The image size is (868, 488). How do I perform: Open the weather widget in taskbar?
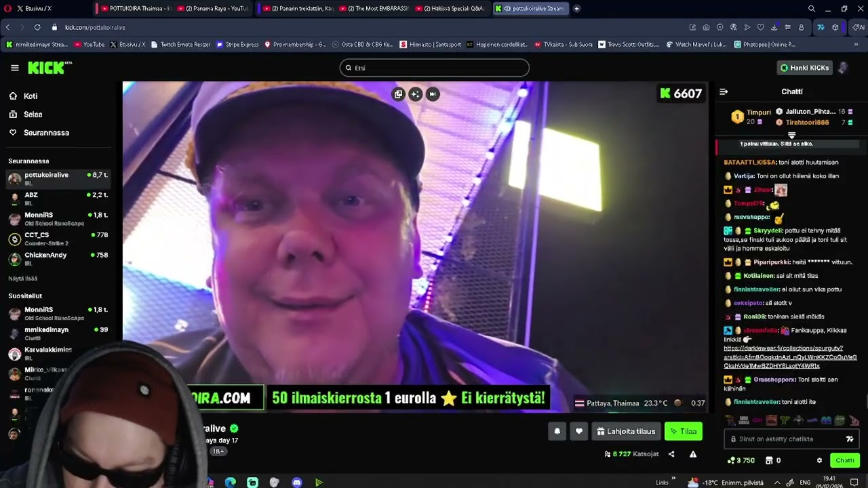pos(726,482)
